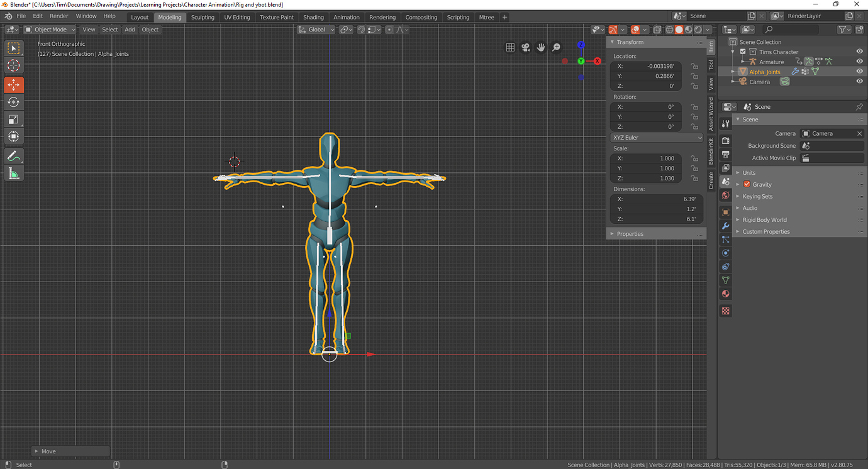Enable Rendered viewport shading
The image size is (868, 469).
click(x=698, y=29)
